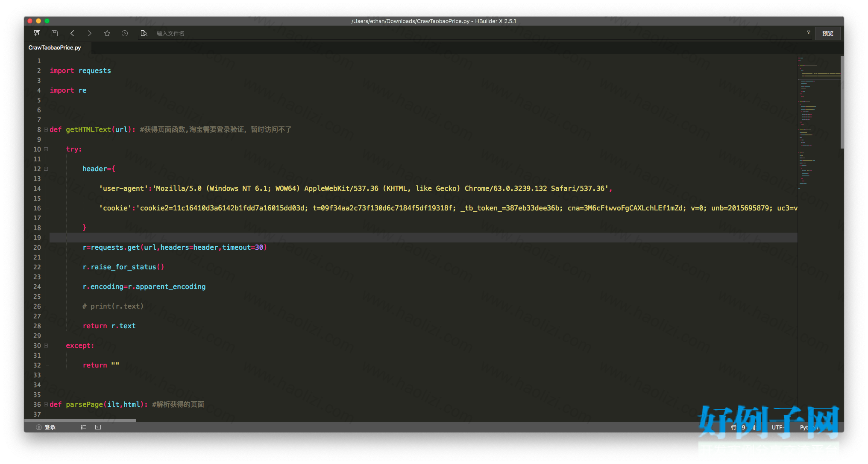Viewport: 868px width, 464px height.
Task: Click the save file icon
Action: (55, 33)
